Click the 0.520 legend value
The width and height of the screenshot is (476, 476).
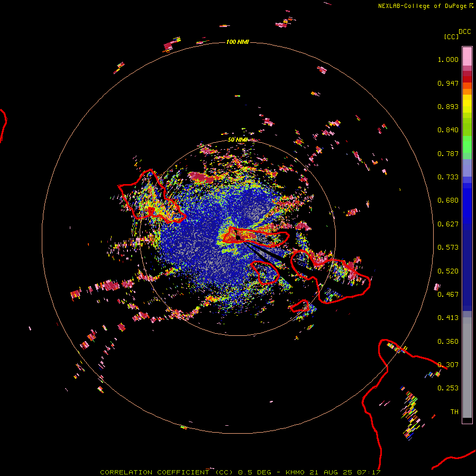pyautogui.click(x=448, y=271)
